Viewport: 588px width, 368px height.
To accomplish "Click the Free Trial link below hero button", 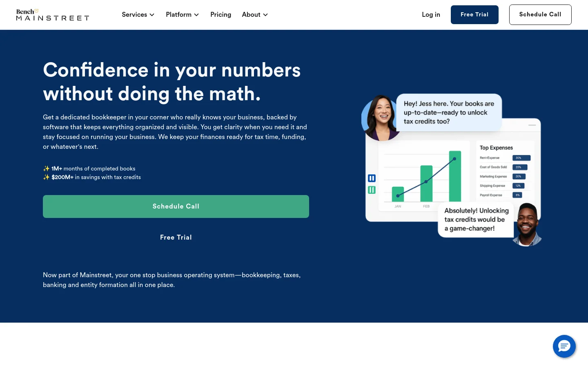I will 176,238.
